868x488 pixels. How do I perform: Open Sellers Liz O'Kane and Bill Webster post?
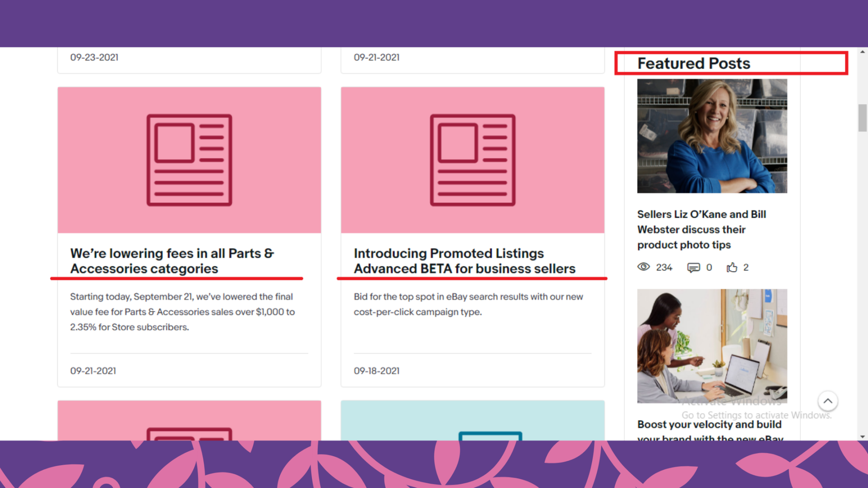pyautogui.click(x=701, y=229)
